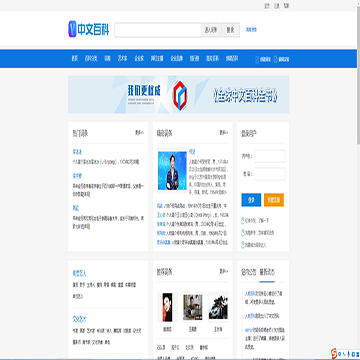Click the blue 登录 login button
Image resolution: width=360 pixels, height=360 pixels.
tap(251, 200)
